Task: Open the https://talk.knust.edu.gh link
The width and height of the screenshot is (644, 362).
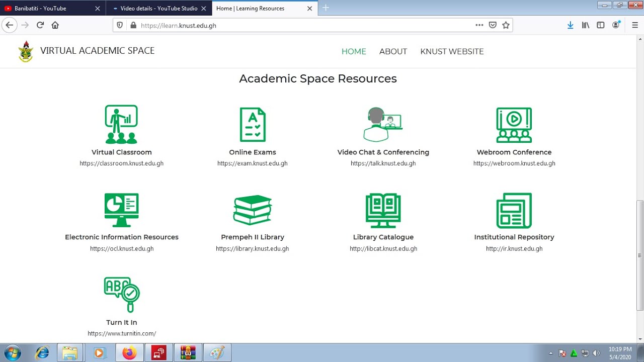Action: (383, 163)
